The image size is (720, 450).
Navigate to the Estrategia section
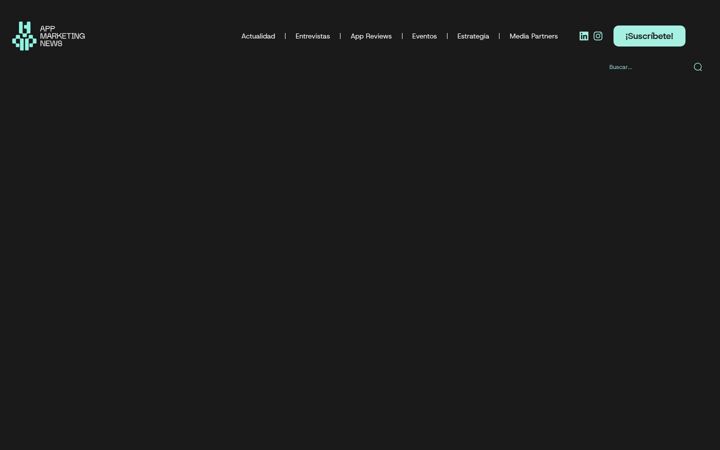click(x=473, y=36)
